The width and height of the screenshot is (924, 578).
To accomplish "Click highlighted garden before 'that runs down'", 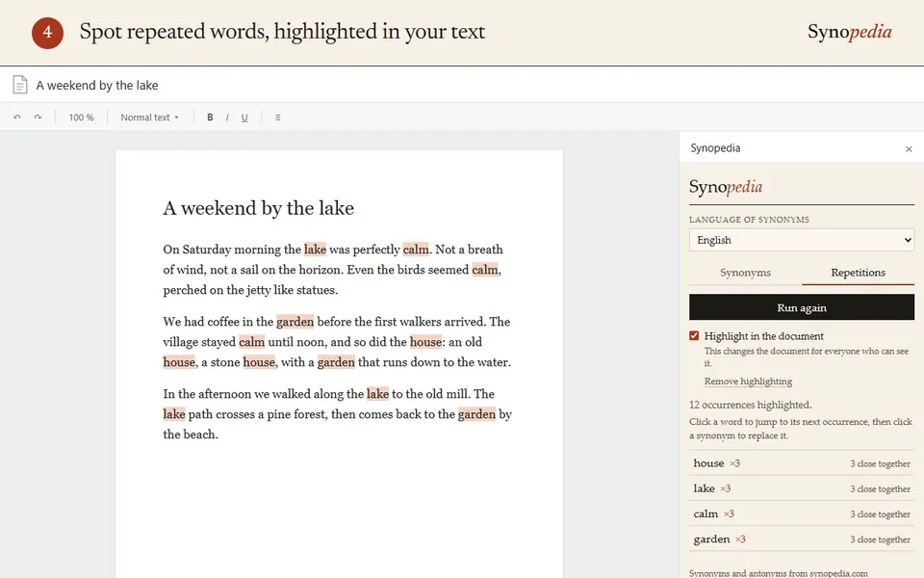I will pos(337,362).
